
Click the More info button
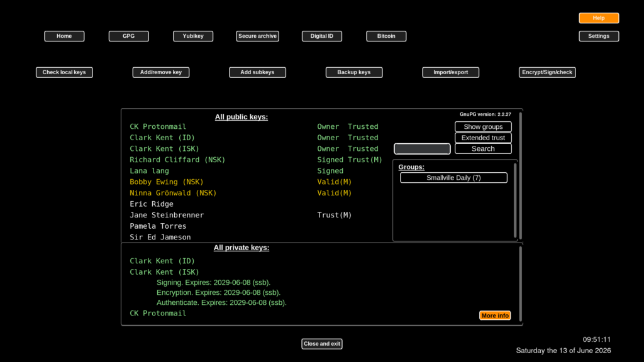[x=495, y=315]
